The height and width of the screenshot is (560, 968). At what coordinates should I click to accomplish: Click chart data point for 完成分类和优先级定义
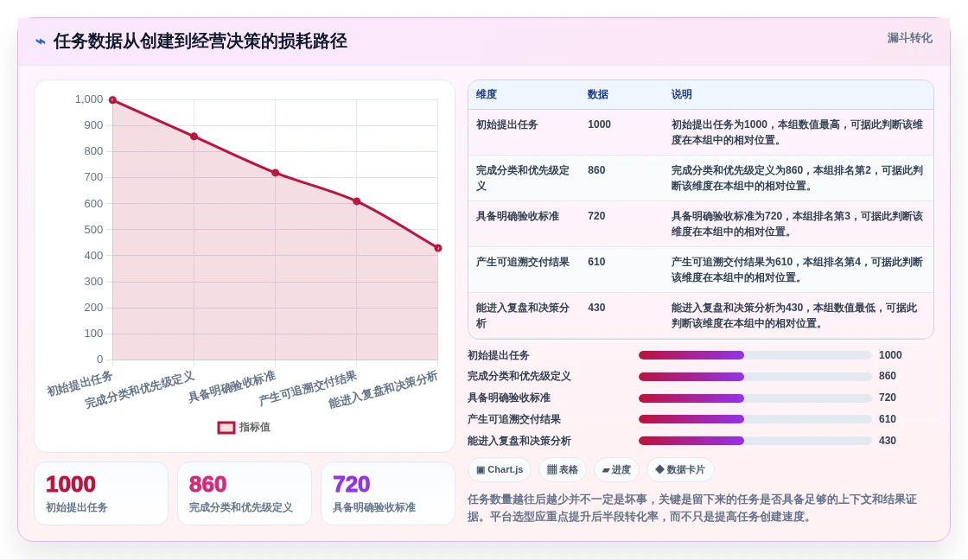(194, 137)
